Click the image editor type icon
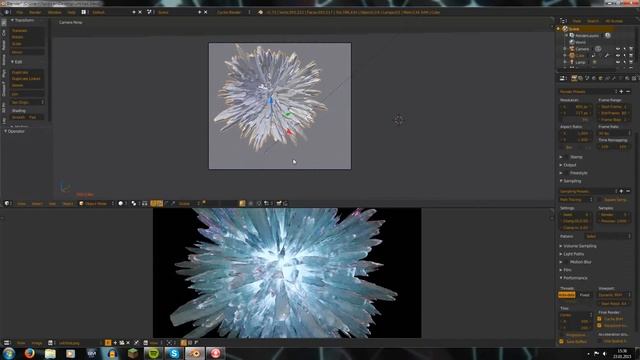 pyautogui.click(x=7, y=343)
